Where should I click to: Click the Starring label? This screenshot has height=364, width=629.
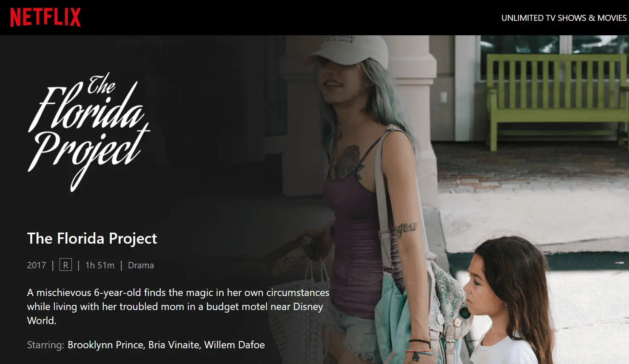[x=46, y=345]
